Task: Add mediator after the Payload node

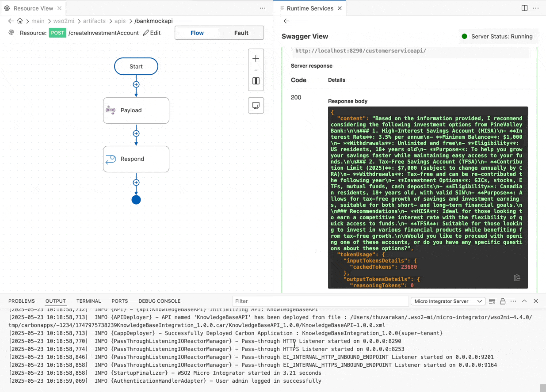Action: point(136,133)
